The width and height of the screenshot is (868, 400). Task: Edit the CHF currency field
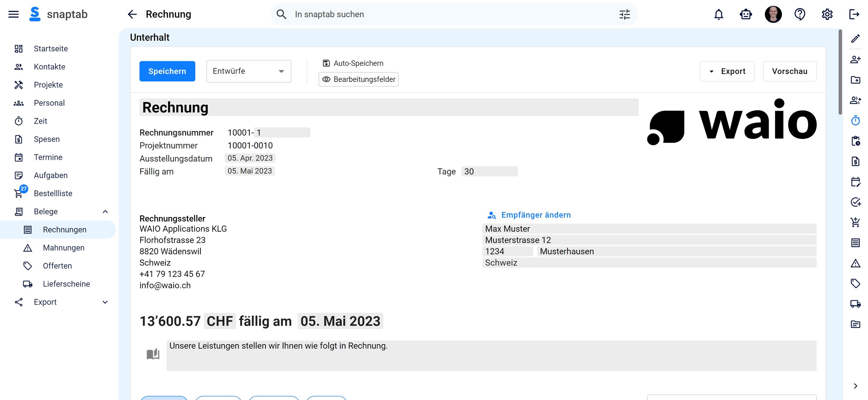(220, 321)
